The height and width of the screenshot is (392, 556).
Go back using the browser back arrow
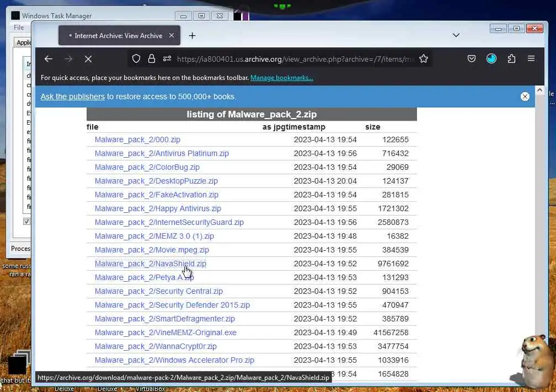click(x=49, y=59)
